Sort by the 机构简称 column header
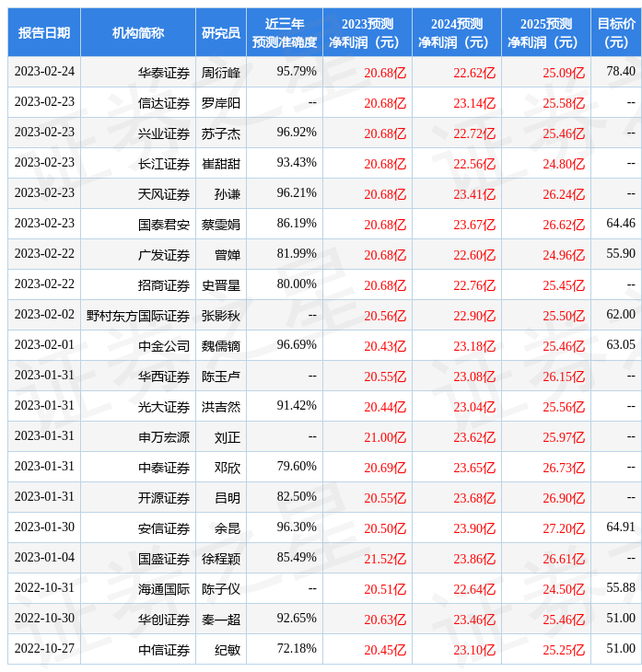This screenshot has width=642, height=672. pos(138,33)
